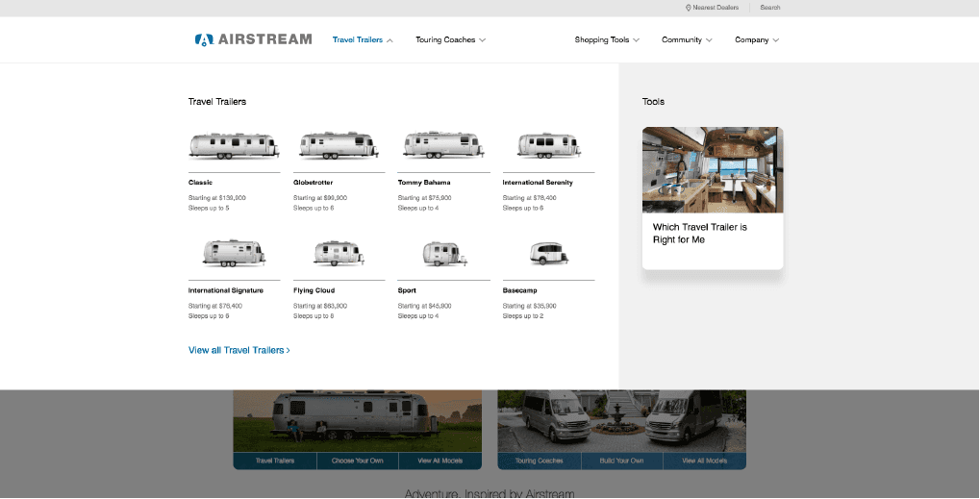
Task: Open the Flying Cloud trailer image
Action: point(339,254)
